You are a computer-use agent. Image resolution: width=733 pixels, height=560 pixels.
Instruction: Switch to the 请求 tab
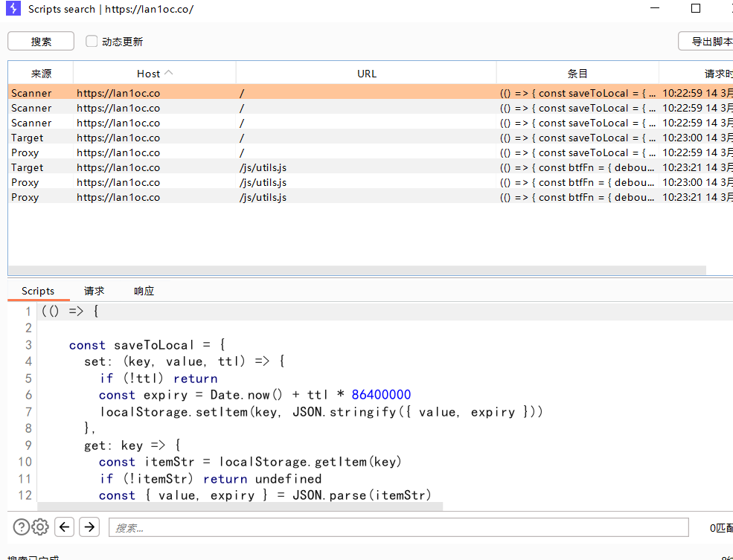click(95, 291)
